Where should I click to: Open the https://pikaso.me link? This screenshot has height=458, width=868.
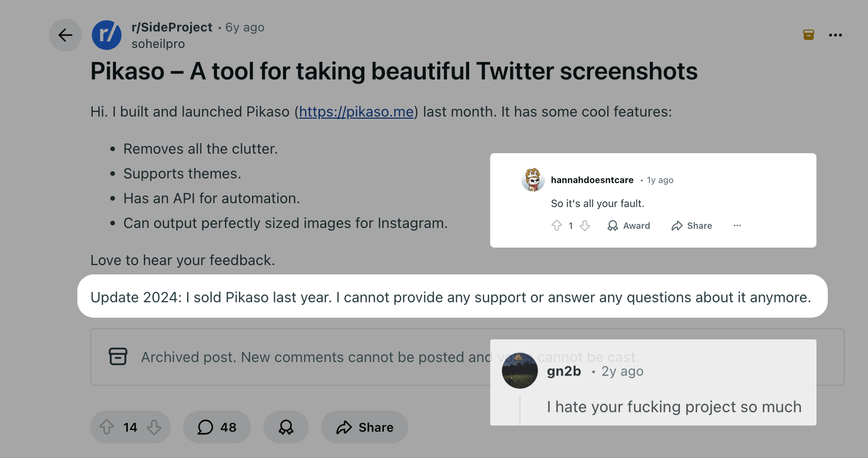click(356, 112)
